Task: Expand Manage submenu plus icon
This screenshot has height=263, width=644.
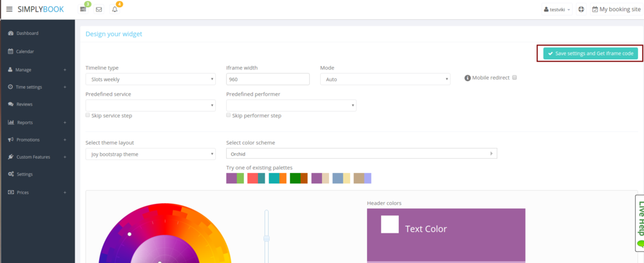Action: pos(64,69)
